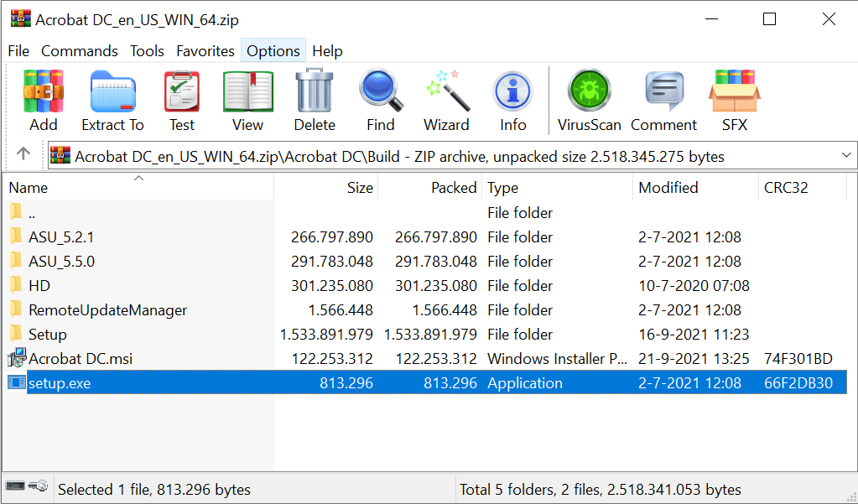
Task: Launch the Wizard tool
Action: 446,100
